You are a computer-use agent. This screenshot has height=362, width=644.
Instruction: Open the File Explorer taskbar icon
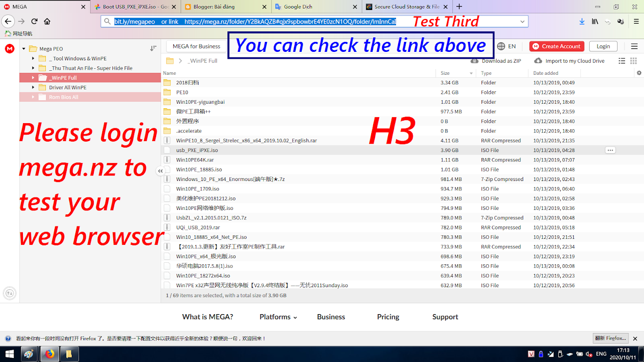(x=69, y=355)
